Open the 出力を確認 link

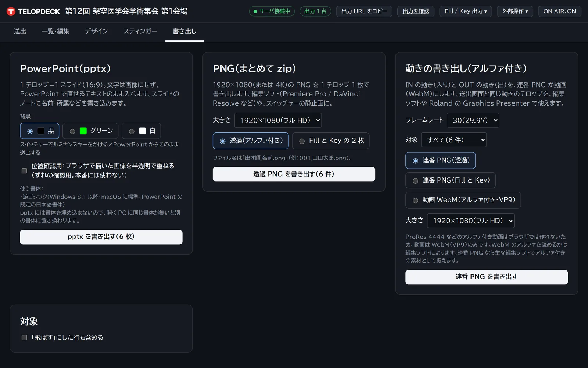click(416, 11)
